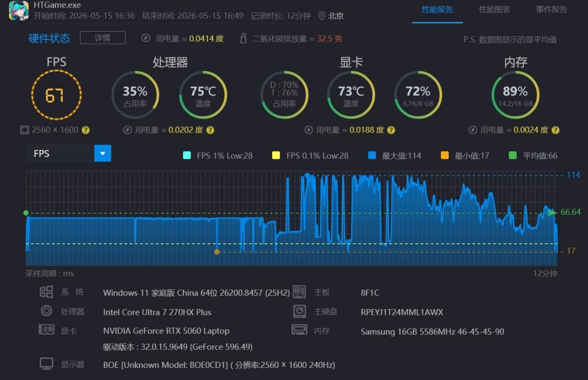Click the memory module icon beside 内存
Screen dimensions: 588x380
tap(300, 330)
